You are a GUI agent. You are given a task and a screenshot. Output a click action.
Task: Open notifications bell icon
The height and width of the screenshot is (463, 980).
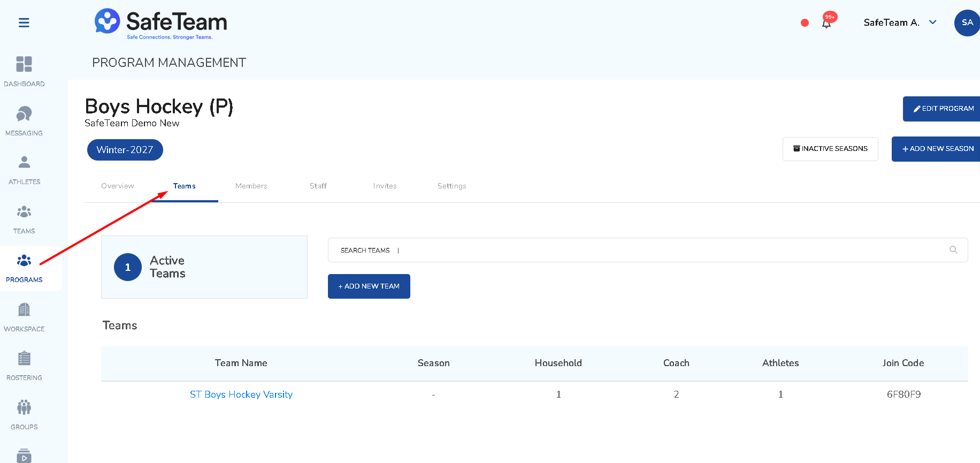click(826, 23)
